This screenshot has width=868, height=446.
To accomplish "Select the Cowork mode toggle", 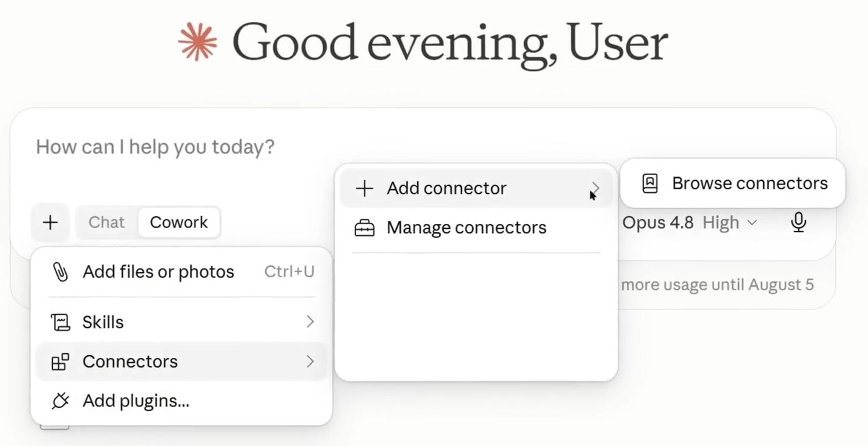I will [x=179, y=222].
